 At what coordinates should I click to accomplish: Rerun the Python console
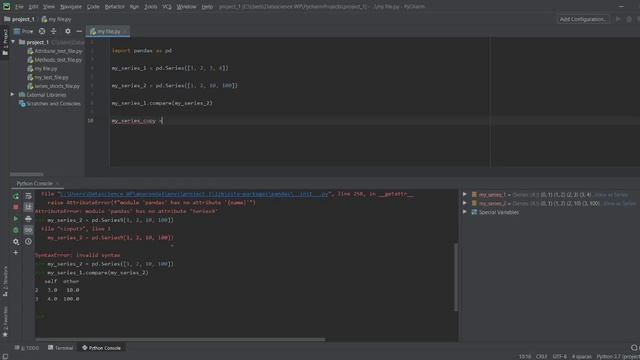coord(16,196)
